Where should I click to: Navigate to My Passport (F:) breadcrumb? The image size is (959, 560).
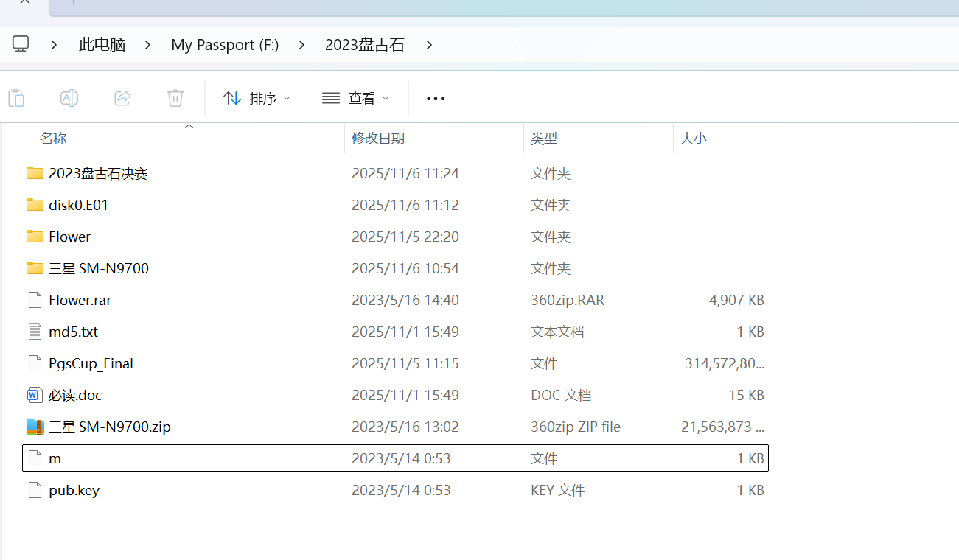(225, 45)
